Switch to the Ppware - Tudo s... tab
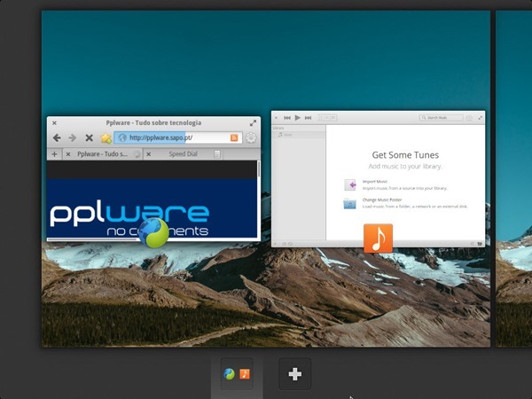The image size is (532, 399). point(103,154)
